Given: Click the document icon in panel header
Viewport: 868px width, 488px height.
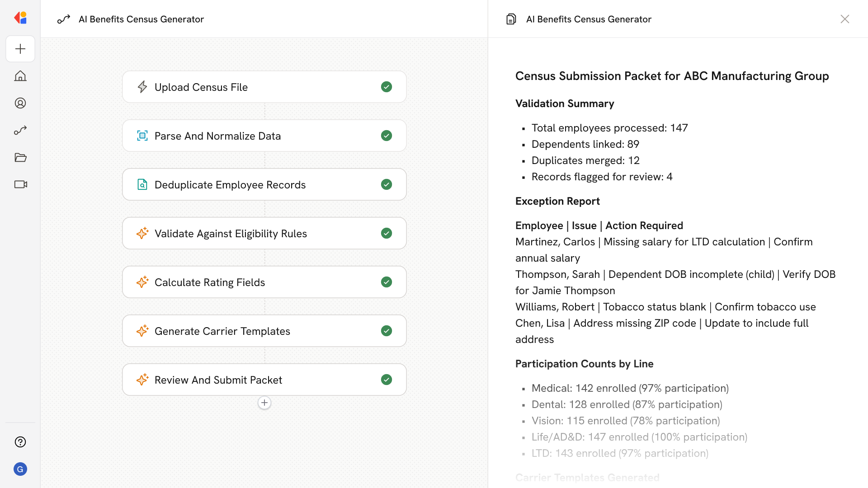Looking at the screenshot, I should 511,19.
